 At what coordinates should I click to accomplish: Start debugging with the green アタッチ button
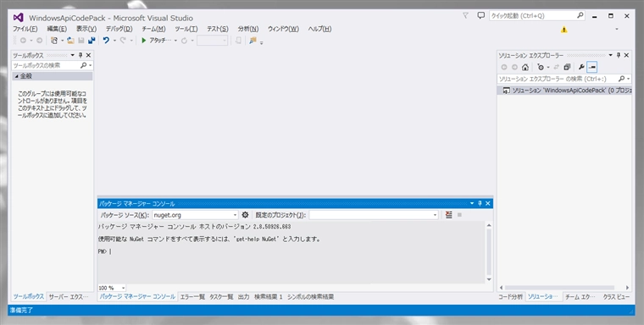(156, 41)
